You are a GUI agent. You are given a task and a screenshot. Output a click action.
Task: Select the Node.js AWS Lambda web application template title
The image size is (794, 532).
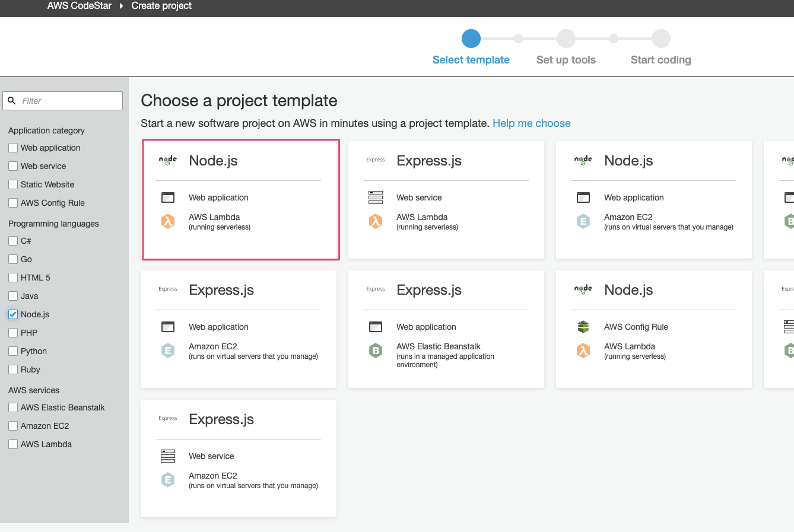(213, 161)
